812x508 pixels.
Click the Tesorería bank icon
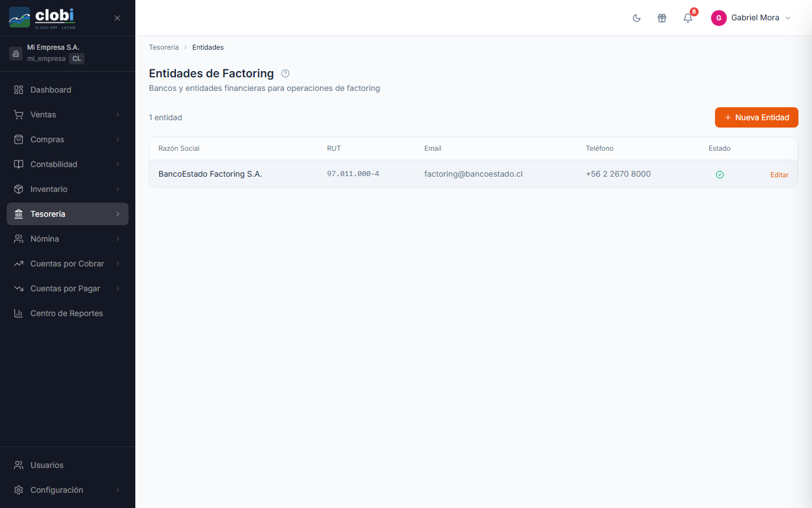[19, 214]
